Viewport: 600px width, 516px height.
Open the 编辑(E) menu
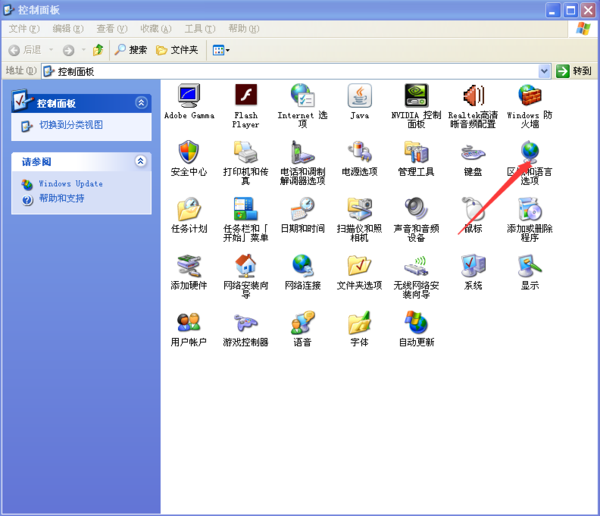[68, 29]
